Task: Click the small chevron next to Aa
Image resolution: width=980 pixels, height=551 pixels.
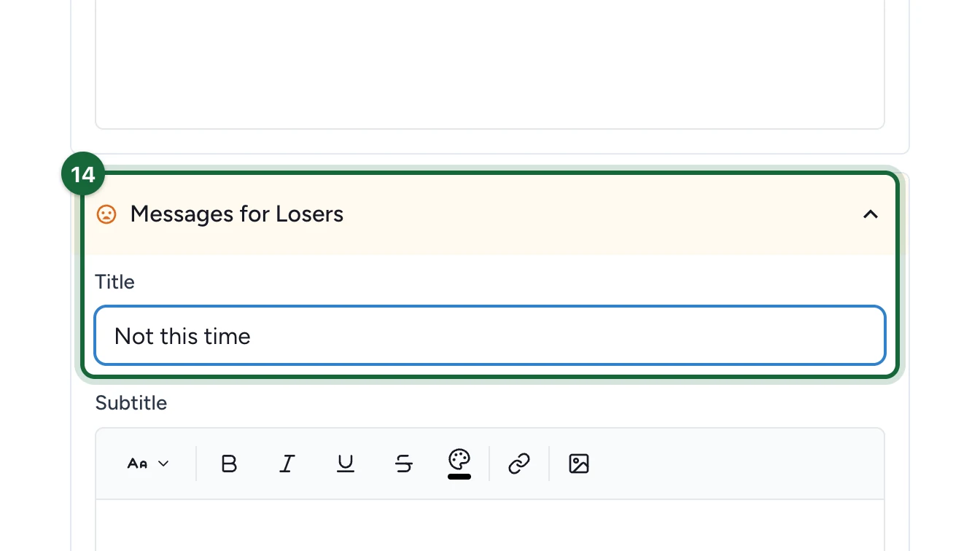Action: (x=163, y=464)
